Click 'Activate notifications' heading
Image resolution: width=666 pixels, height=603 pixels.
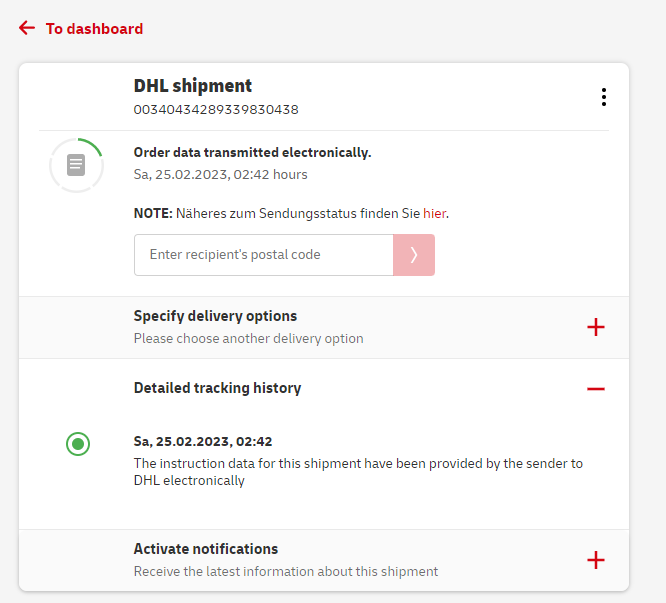(x=206, y=549)
